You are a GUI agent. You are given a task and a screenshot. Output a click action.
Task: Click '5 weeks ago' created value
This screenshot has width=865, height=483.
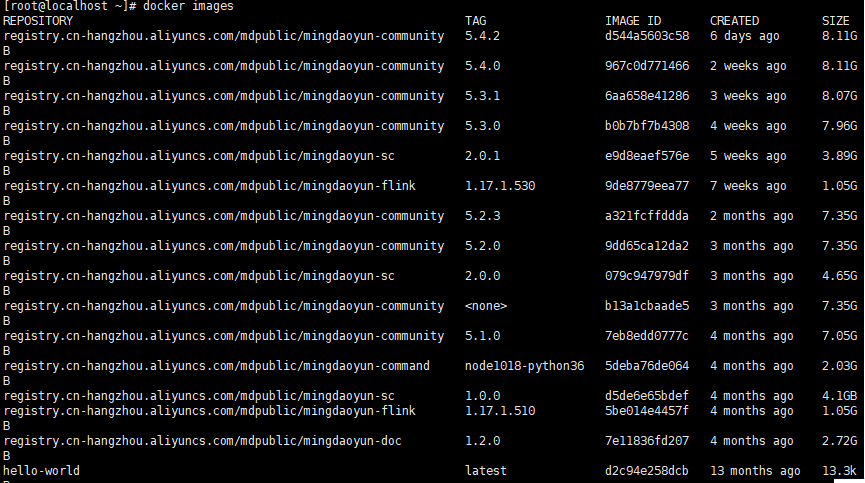point(748,156)
